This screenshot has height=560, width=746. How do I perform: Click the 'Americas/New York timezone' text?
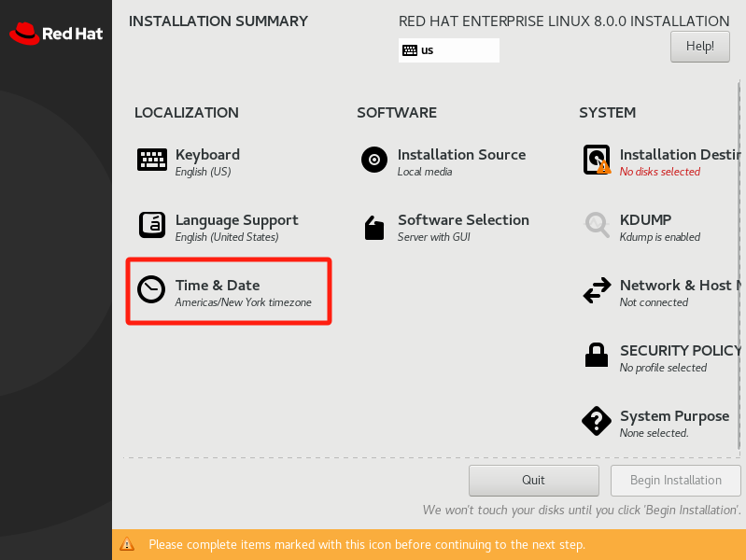point(243,302)
